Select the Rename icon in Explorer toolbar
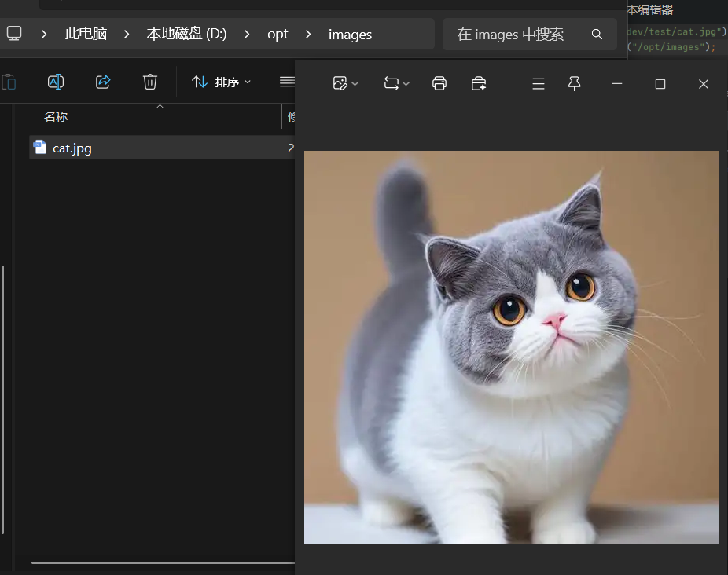The width and height of the screenshot is (728, 575). tap(55, 82)
